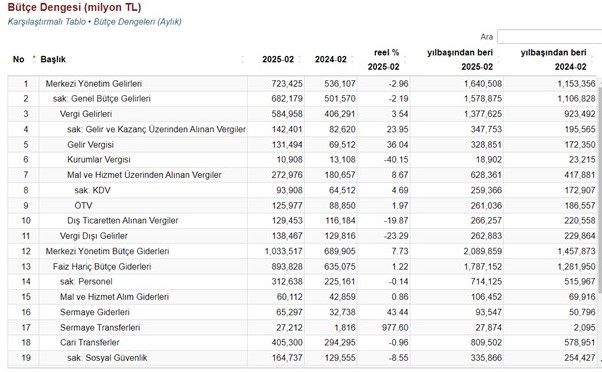Open the Karşılaştırmalı Tablo link
This screenshot has width=602, height=372.
46,22
